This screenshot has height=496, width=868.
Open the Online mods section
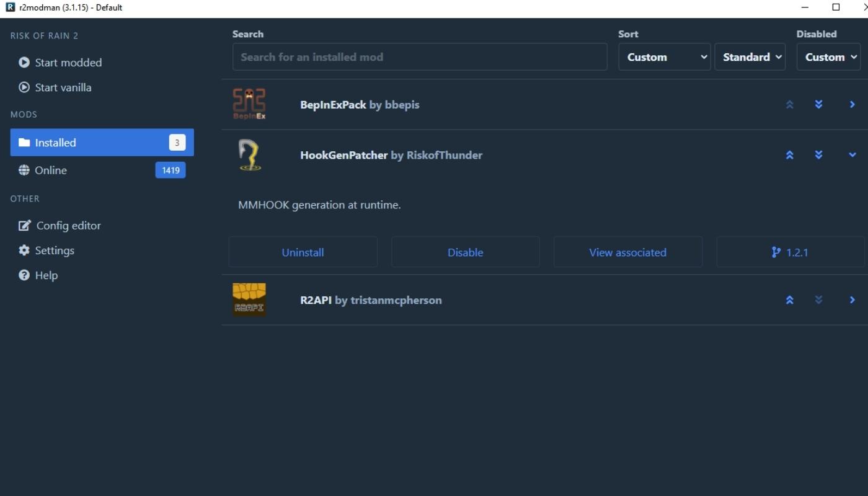coord(102,170)
